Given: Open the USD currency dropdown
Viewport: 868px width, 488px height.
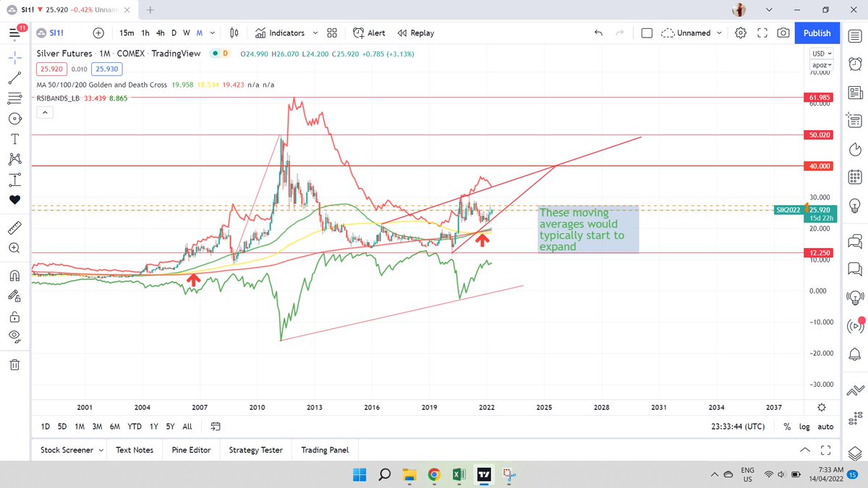Looking at the screenshot, I should point(822,53).
